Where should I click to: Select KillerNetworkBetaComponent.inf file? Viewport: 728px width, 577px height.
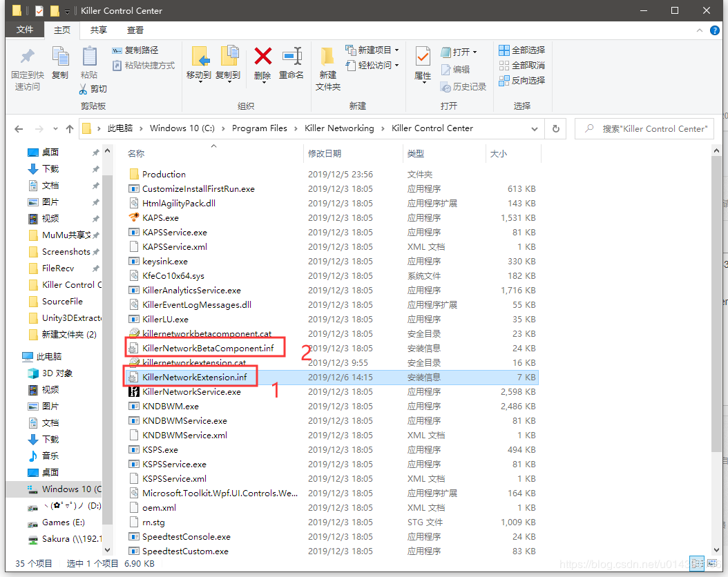coord(208,349)
